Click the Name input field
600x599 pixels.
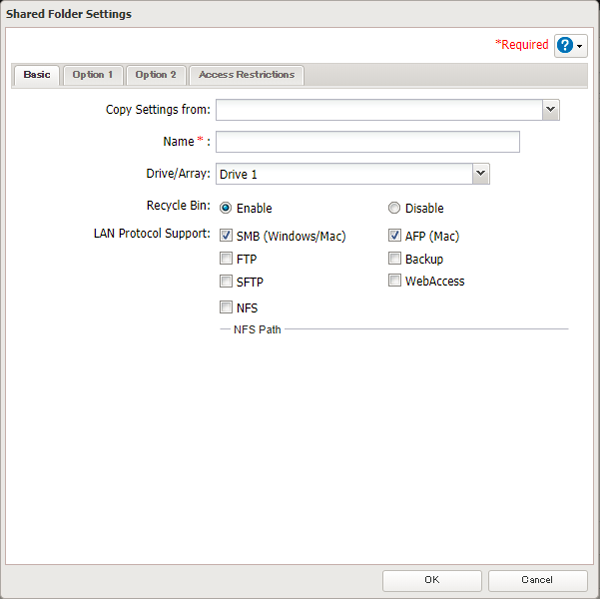367,142
